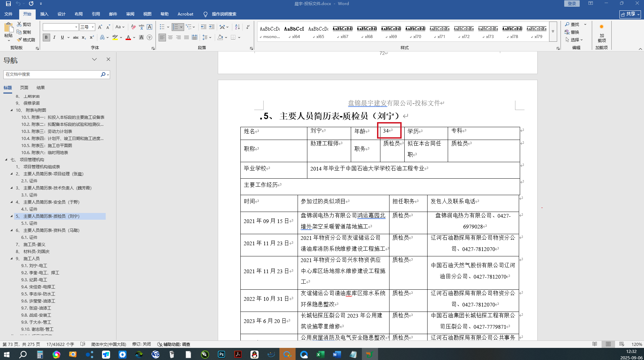
Task: Click the decrease indent icon
Action: (x=203, y=27)
